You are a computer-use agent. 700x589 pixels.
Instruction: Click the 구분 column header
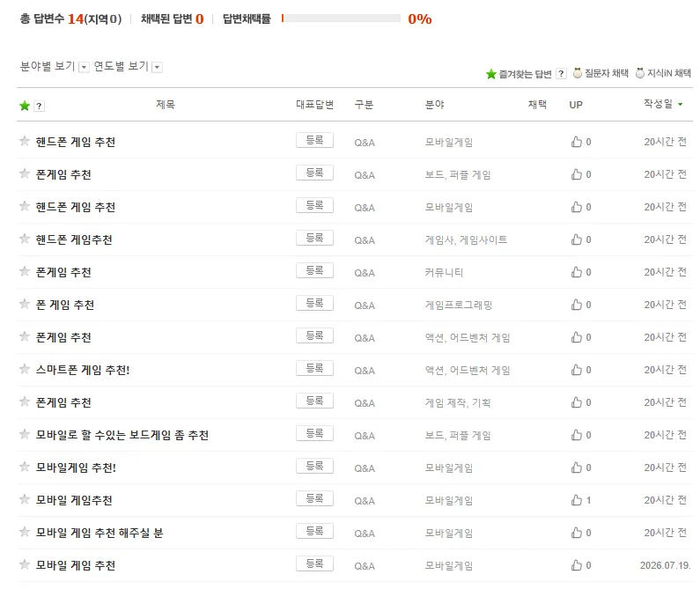[x=364, y=105]
